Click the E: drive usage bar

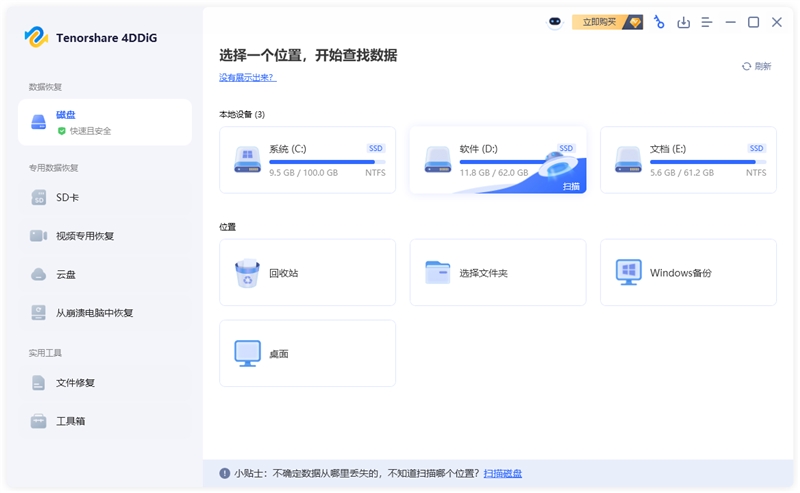[708, 162]
